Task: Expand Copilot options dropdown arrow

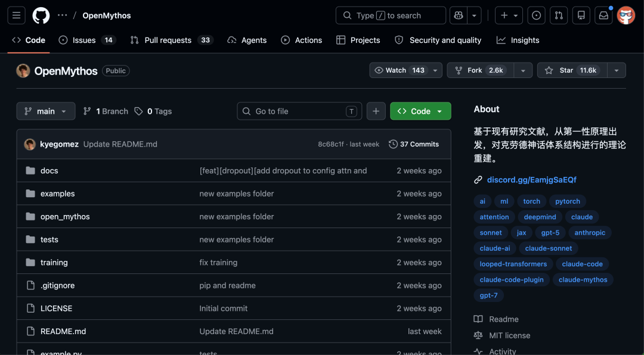Action: pos(474,15)
